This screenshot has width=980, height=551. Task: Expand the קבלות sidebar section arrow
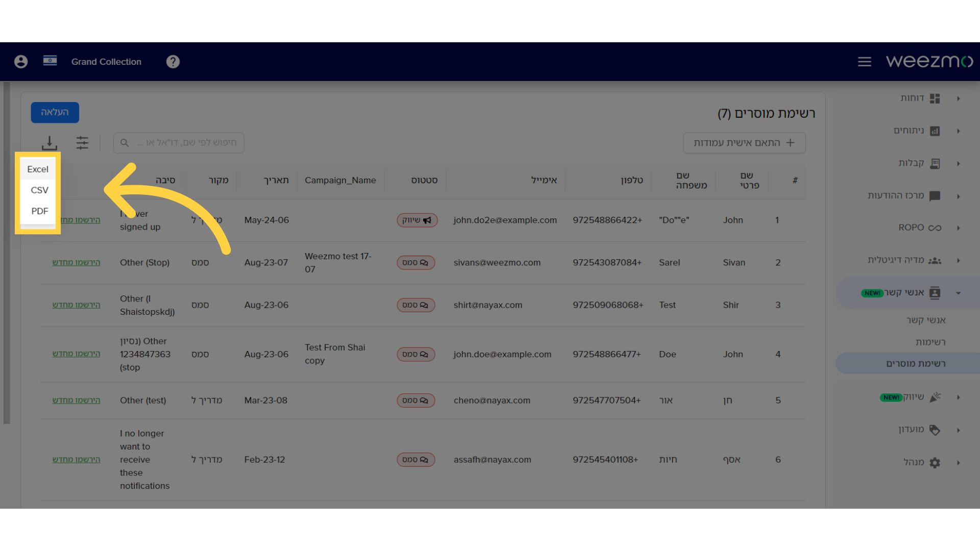959,164
